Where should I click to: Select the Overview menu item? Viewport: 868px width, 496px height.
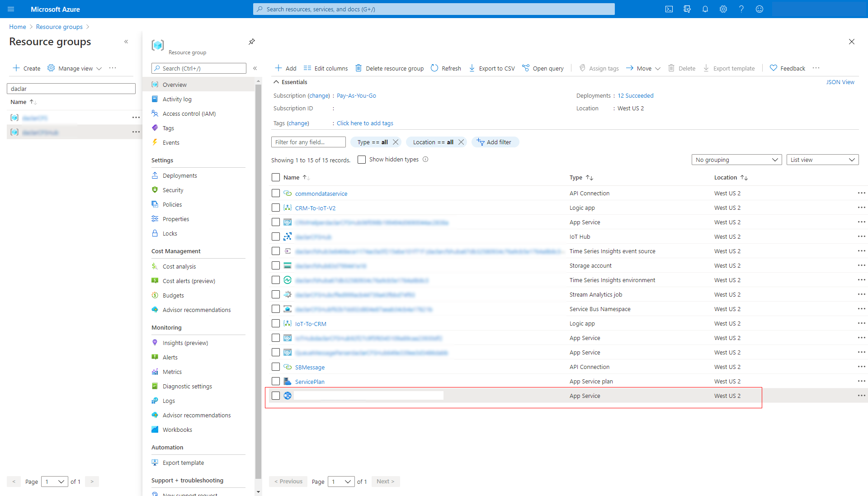point(175,85)
